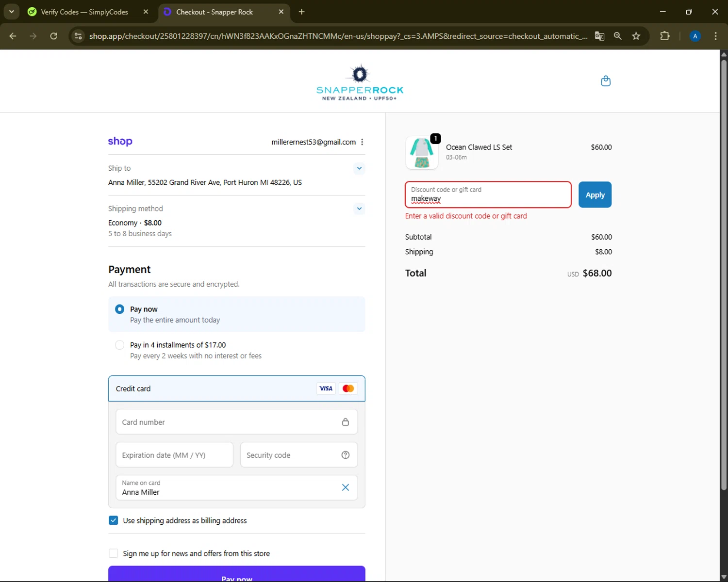Click the Subtotal label in order summary
The image size is (728, 582).
pyautogui.click(x=418, y=237)
